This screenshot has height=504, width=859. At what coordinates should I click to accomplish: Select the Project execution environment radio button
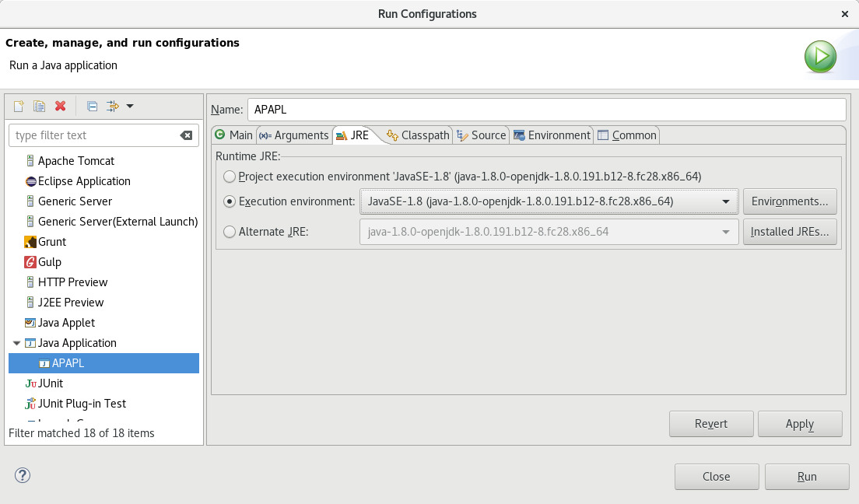click(x=230, y=177)
